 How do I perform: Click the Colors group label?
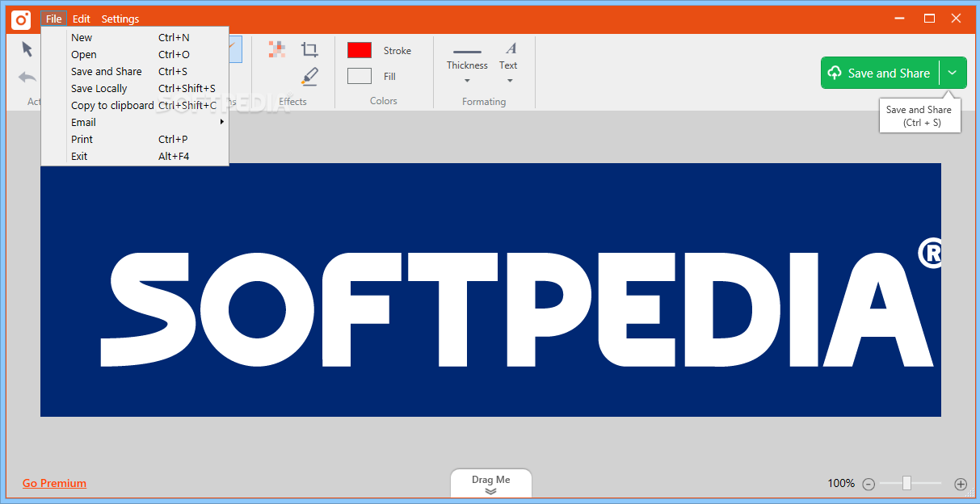click(384, 101)
